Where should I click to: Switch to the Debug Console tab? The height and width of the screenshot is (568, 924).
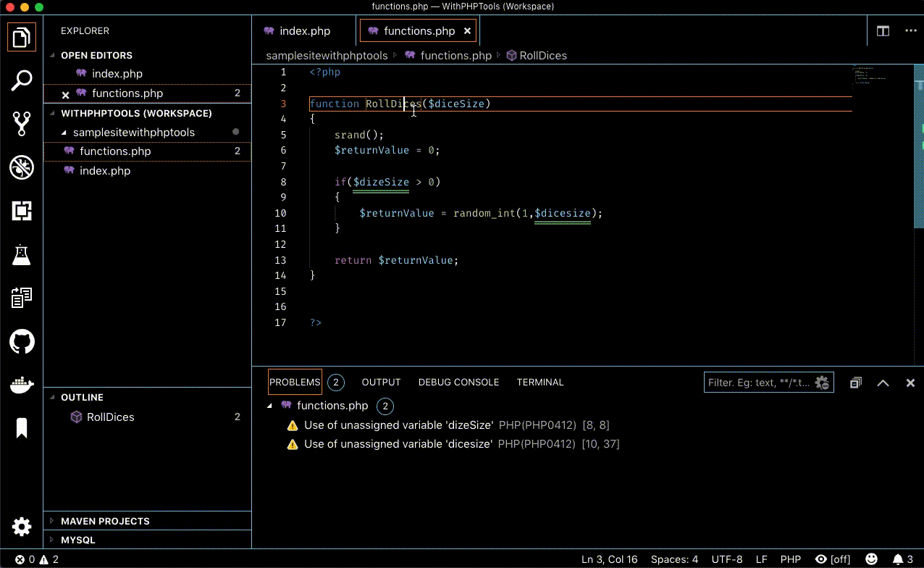pos(458,382)
